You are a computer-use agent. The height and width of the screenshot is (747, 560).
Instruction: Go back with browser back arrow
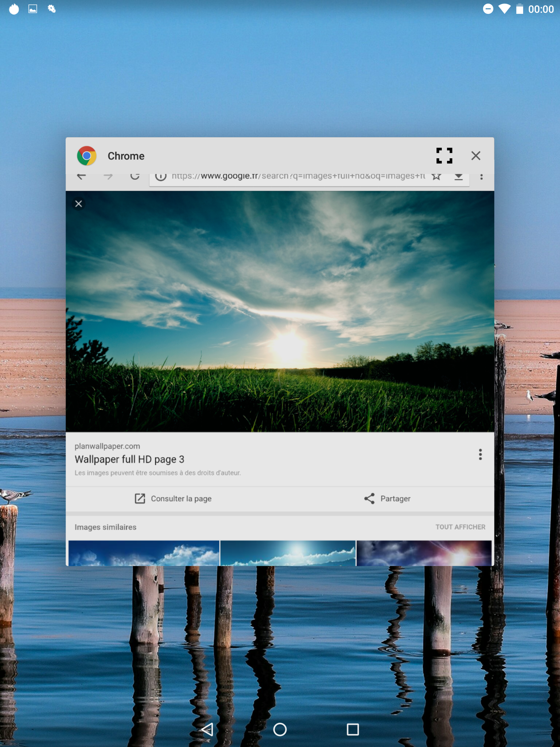pos(81,177)
